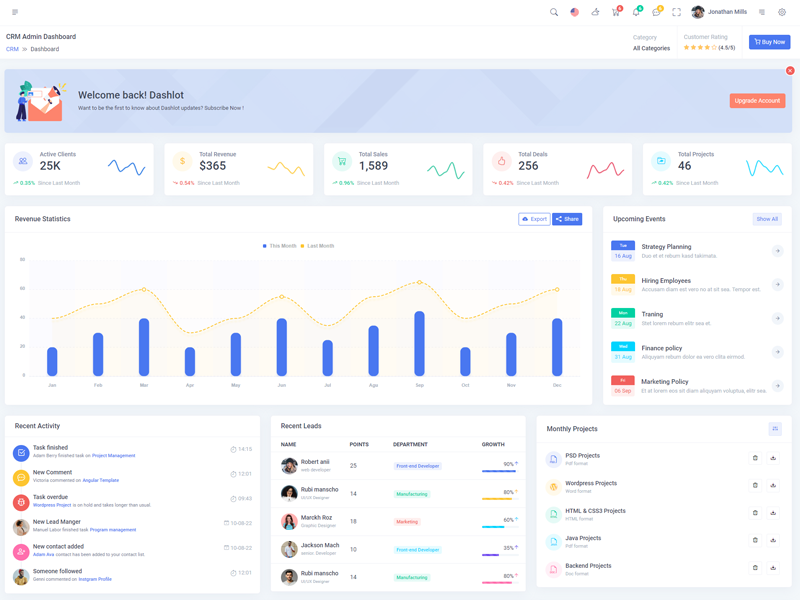
Task: Toggle the hamburger sidebar menu
Action: pos(15,12)
